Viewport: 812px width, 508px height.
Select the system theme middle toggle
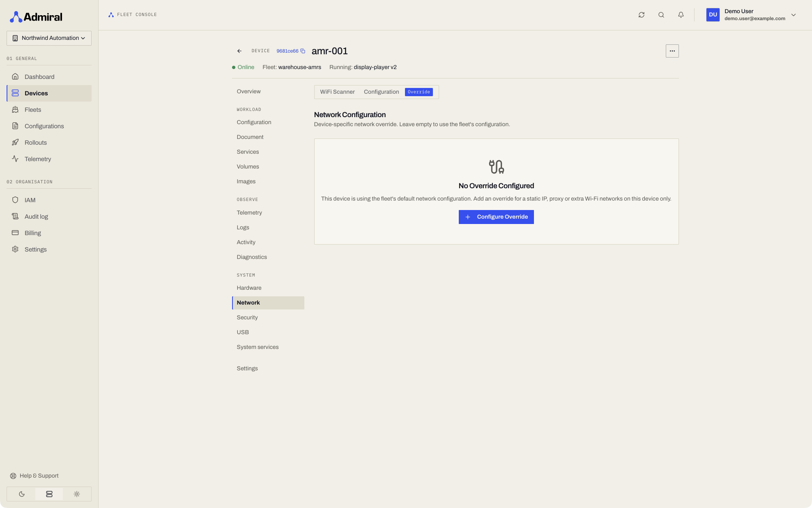[49, 494]
